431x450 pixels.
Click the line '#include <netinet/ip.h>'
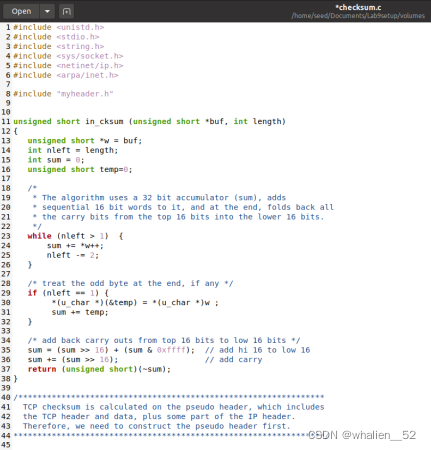pos(68,65)
